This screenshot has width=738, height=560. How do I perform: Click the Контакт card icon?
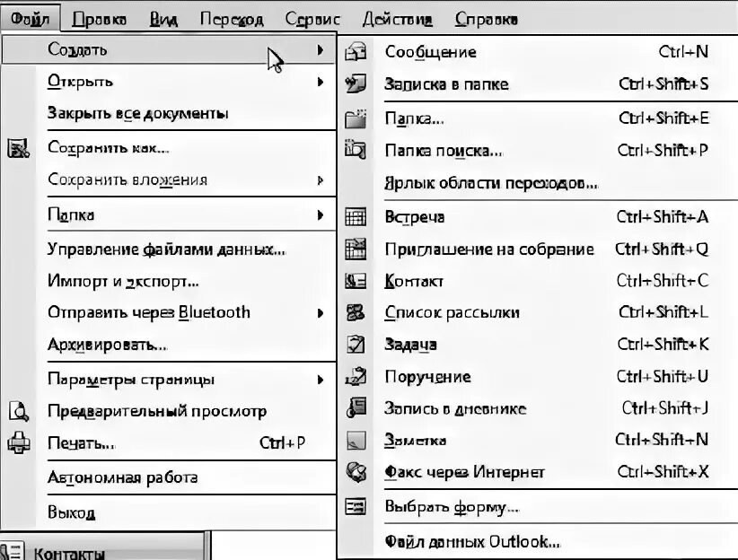356,281
